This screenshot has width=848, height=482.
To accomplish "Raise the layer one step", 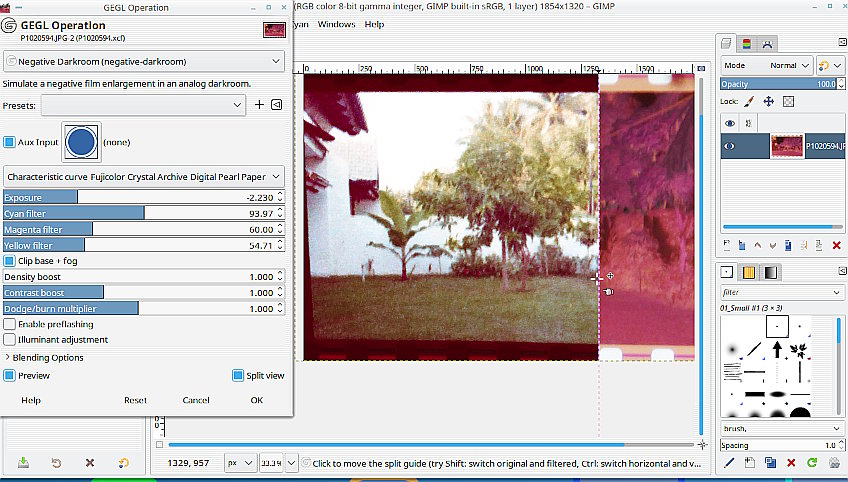I will coord(758,246).
